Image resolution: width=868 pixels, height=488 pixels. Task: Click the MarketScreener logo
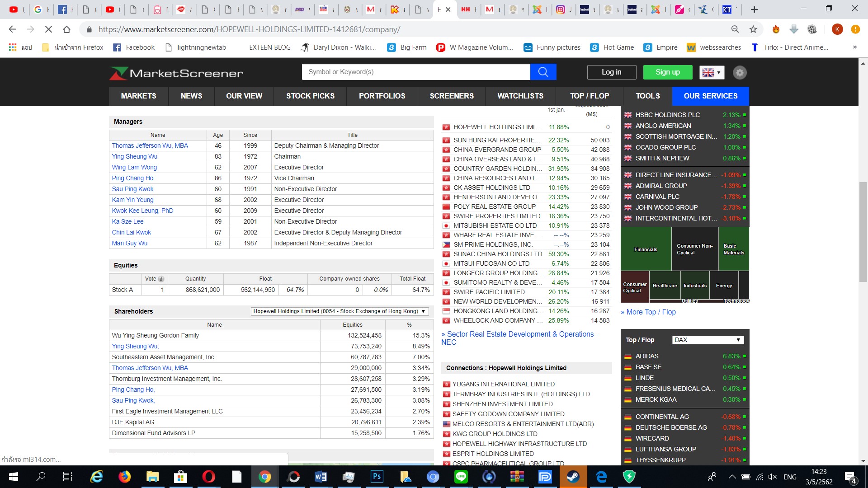coord(176,73)
